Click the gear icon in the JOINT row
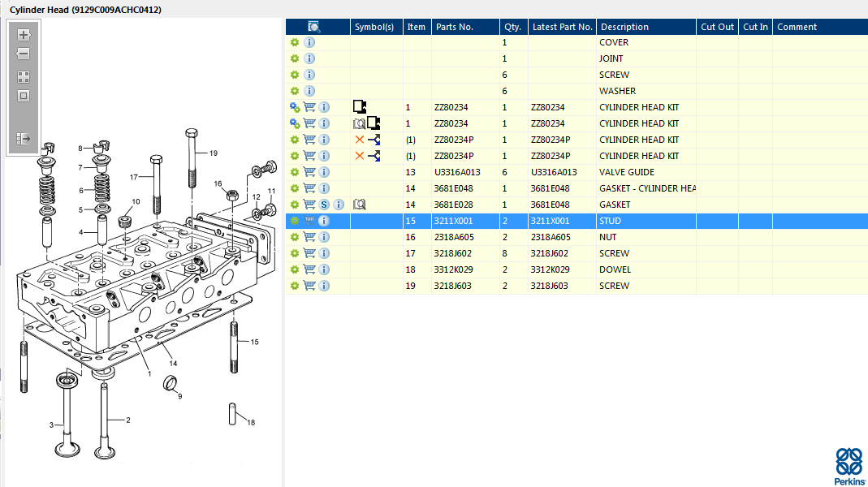 295,58
